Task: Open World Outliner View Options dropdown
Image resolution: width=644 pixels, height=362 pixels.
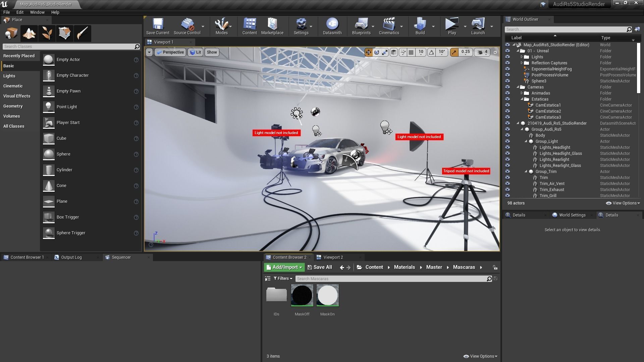Action: click(623, 203)
